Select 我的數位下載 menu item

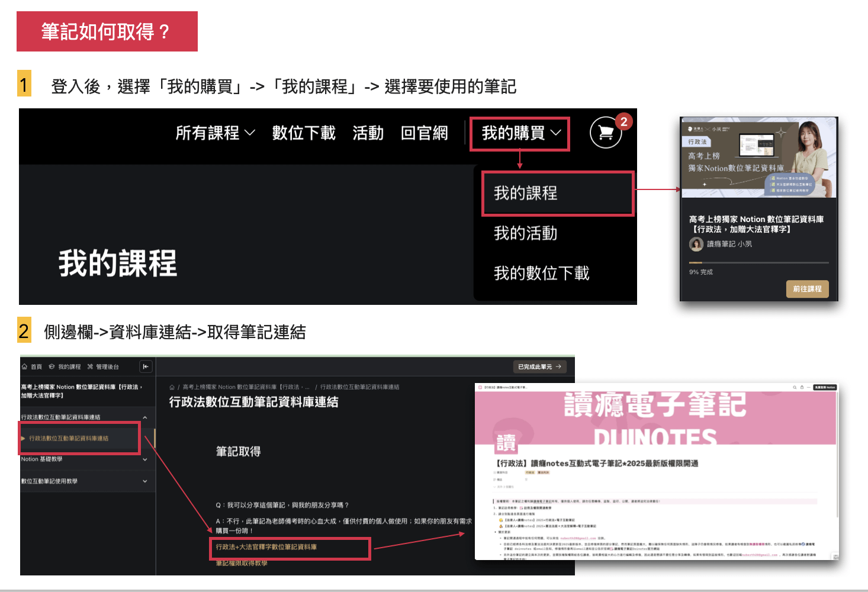(x=542, y=273)
